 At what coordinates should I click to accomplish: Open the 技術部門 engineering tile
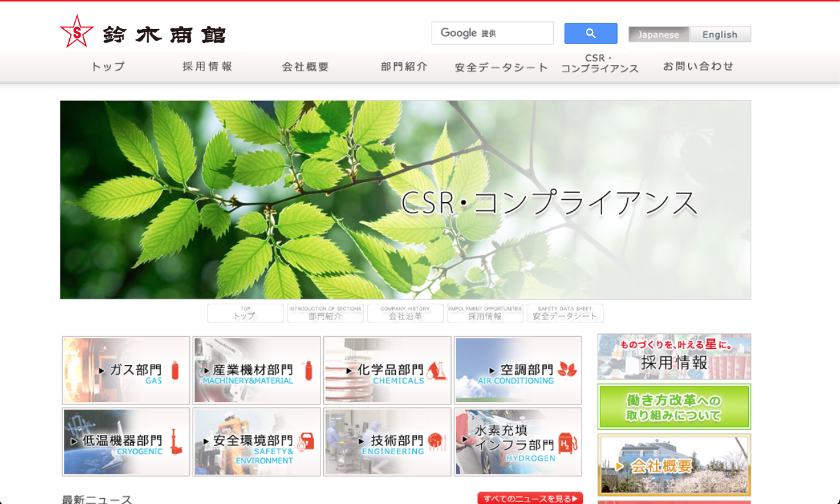click(x=387, y=441)
